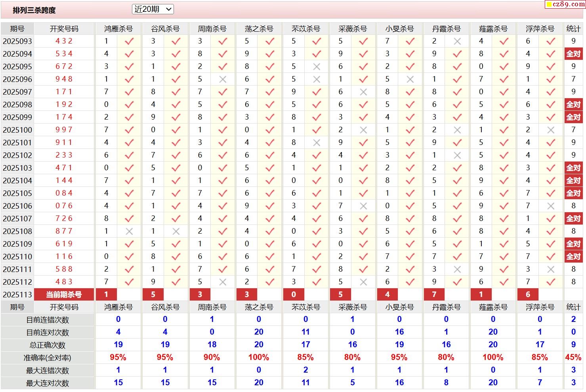The height and width of the screenshot is (392, 586).
Task: Click the gray X in 谷风杀号 for row 2025108
Action: tap(176, 231)
